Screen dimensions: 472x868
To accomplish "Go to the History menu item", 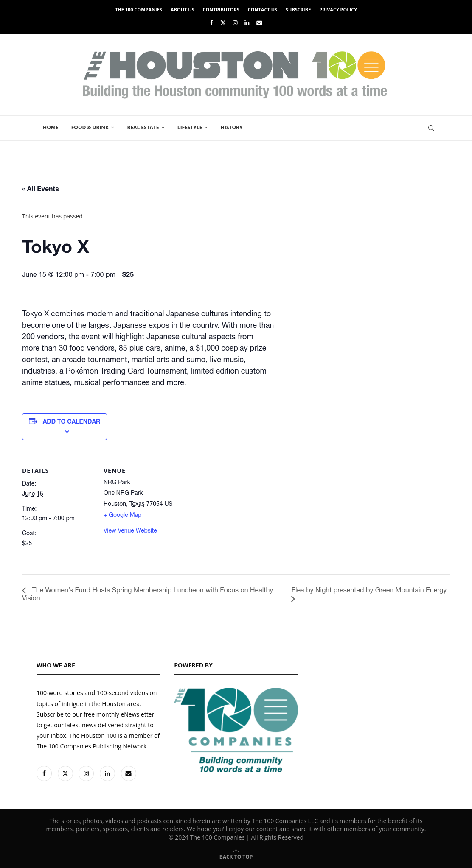I will (x=232, y=128).
